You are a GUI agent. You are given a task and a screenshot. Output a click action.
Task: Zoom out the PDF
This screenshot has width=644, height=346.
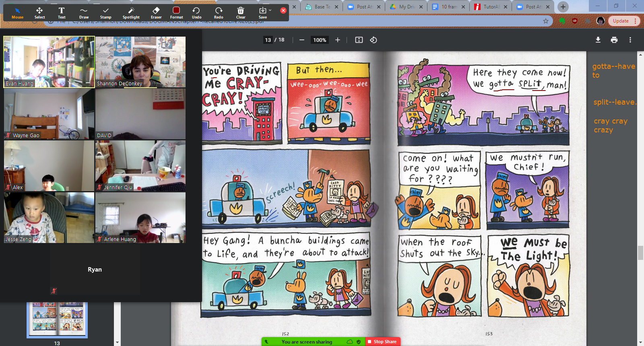point(302,40)
